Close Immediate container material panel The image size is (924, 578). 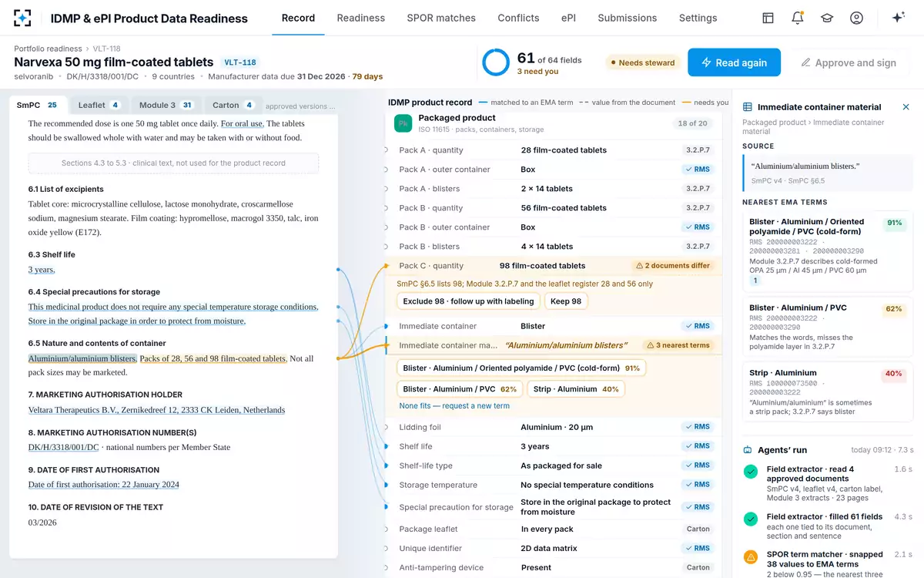click(x=906, y=107)
